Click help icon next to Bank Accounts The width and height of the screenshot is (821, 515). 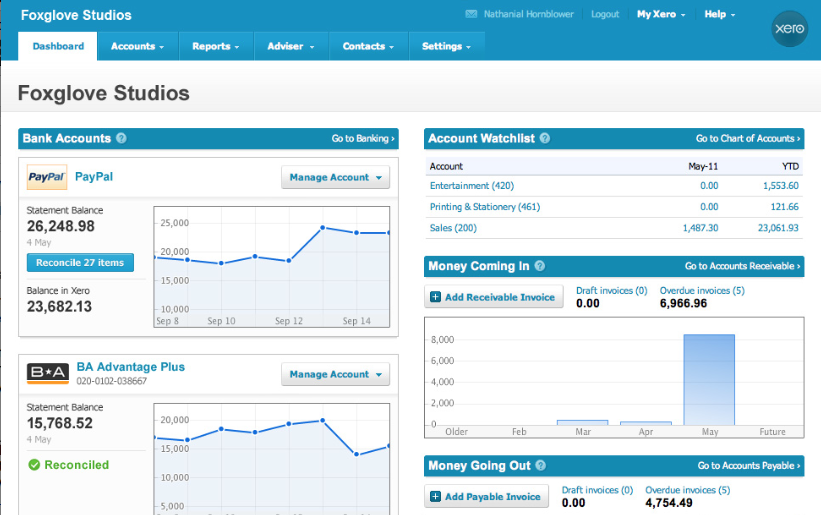coord(121,139)
